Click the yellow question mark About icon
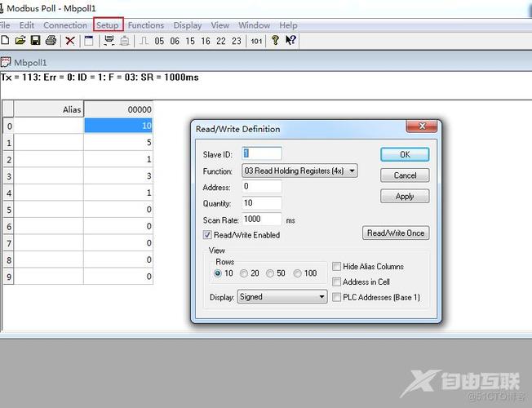 coord(275,41)
